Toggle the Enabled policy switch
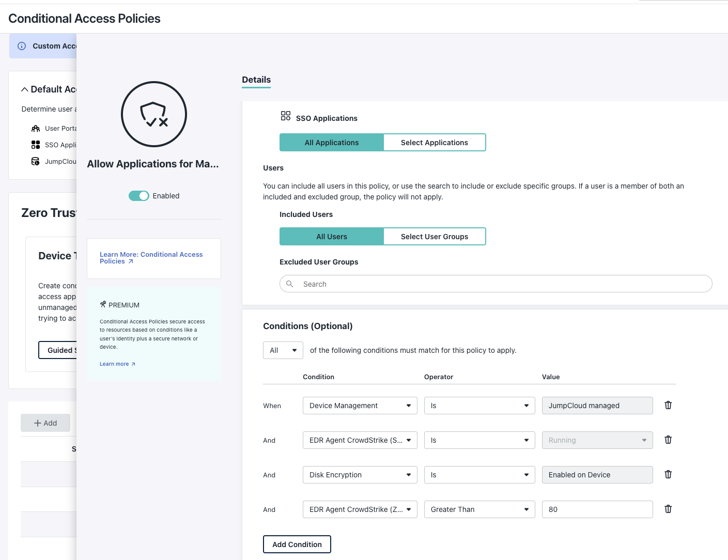Image resolution: width=728 pixels, height=560 pixels. (x=138, y=196)
